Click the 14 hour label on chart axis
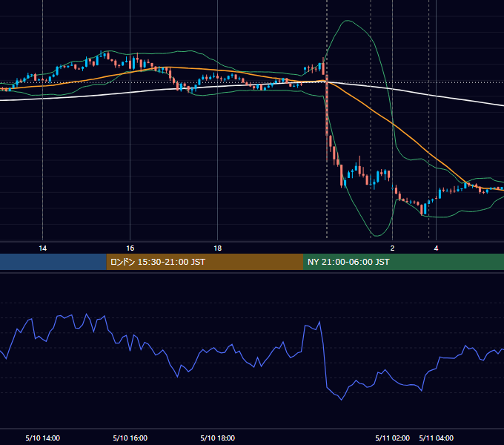 coord(43,248)
